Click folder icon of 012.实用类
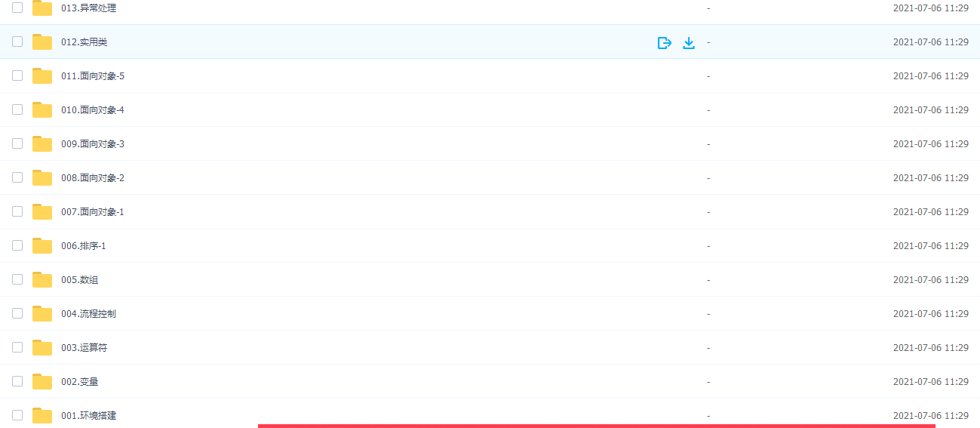980x428 pixels. click(42, 42)
